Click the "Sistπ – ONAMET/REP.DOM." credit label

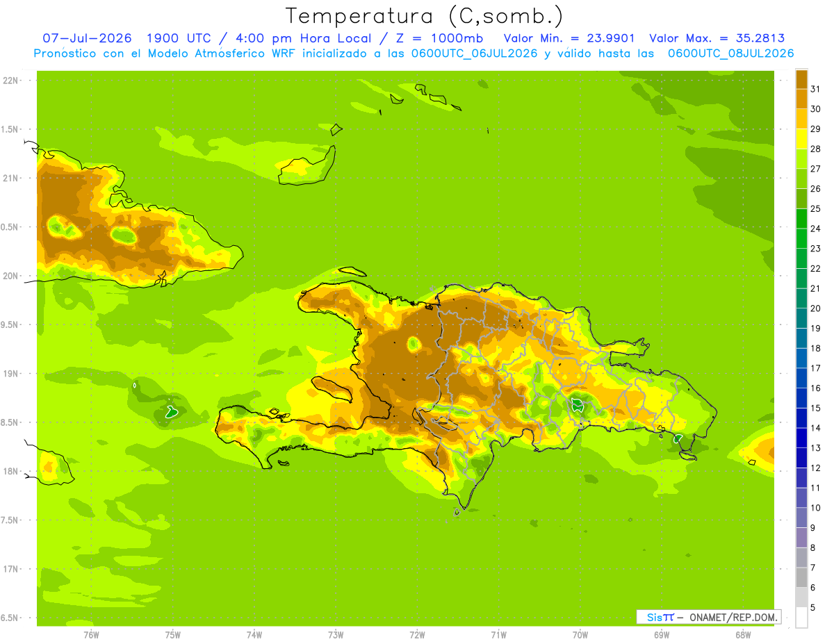click(708, 617)
